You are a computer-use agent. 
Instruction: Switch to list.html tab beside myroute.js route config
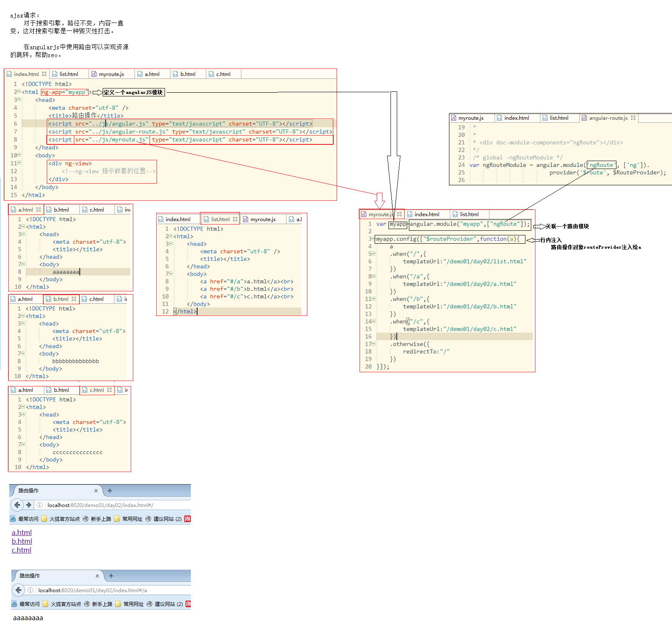469,214
